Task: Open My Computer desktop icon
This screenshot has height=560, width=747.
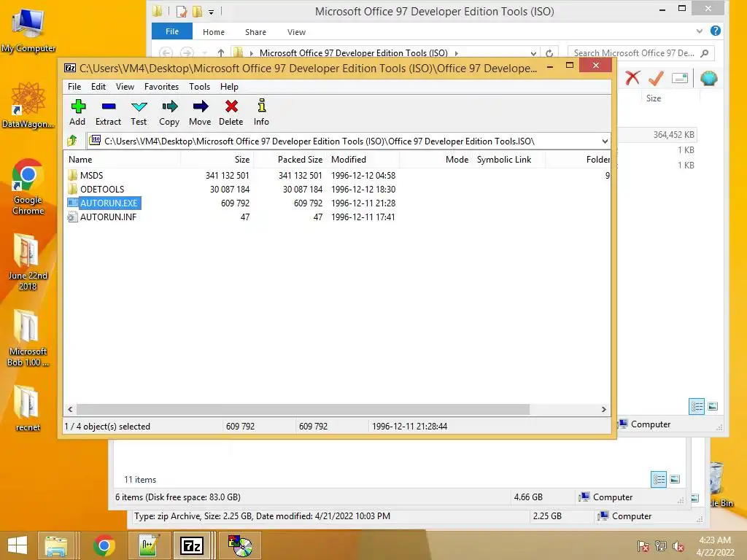Action: pyautogui.click(x=28, y=31)
